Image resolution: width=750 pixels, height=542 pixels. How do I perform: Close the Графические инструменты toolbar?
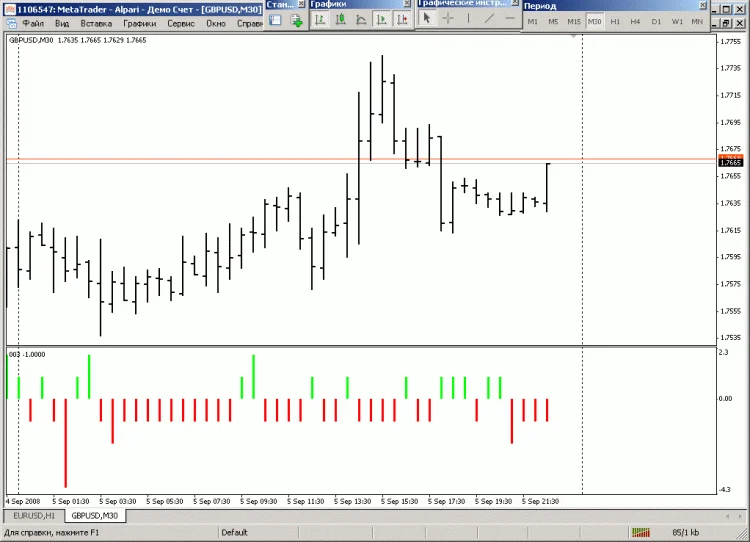[515, 3]
